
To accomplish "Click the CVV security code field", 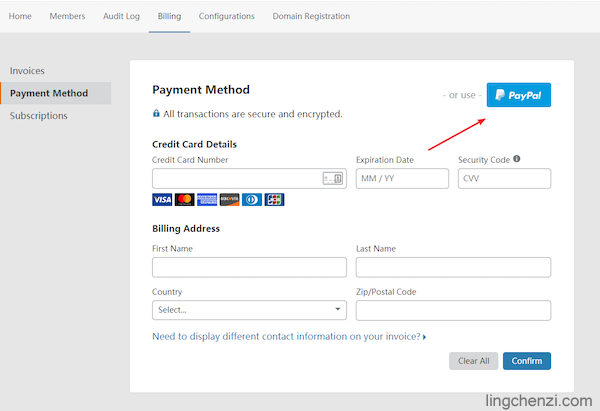I will tap(504, 178).
